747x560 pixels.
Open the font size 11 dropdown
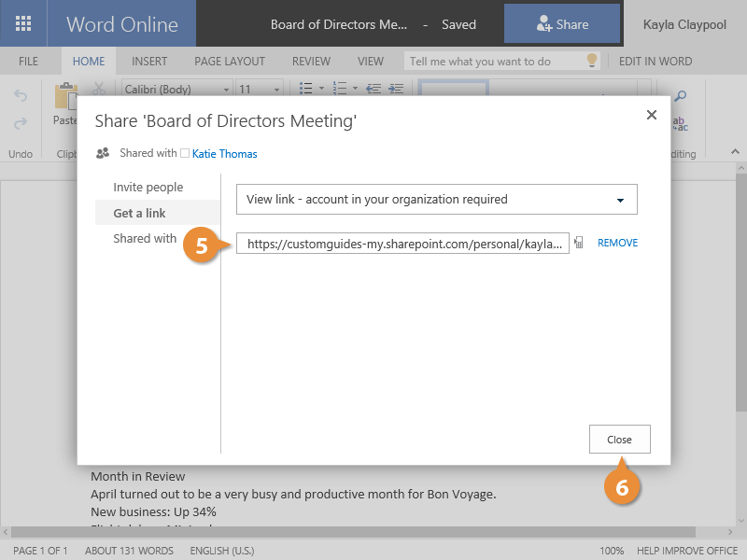click(258, 90)
